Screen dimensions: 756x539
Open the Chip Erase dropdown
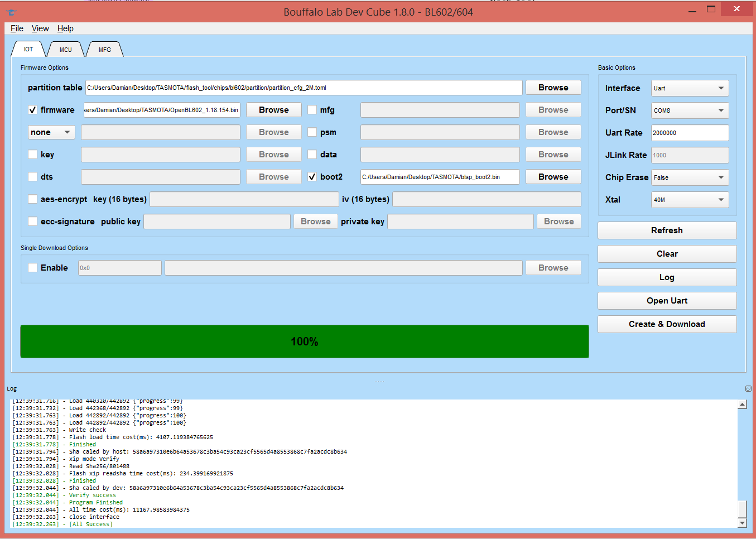pyautogui.click(x=690, y=177)
